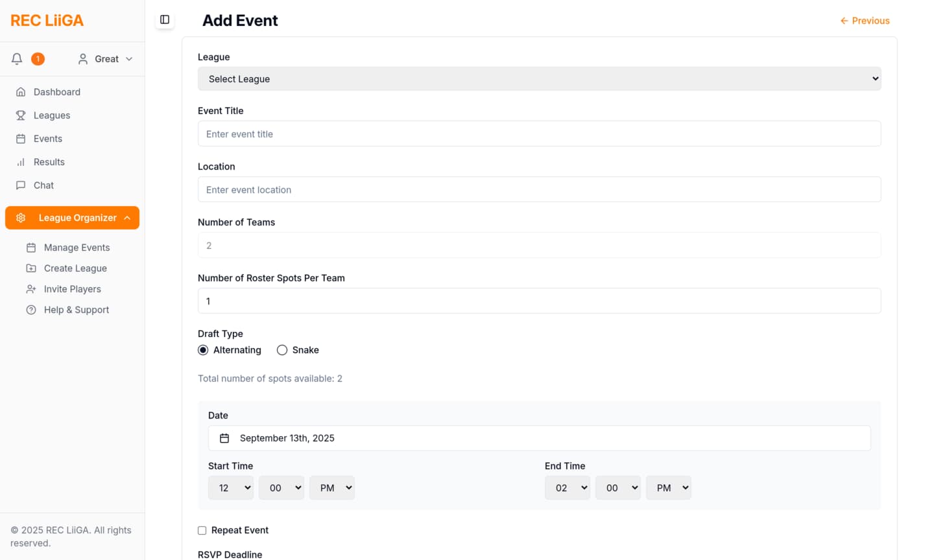Select the Snake draft type

click(282, 350)
